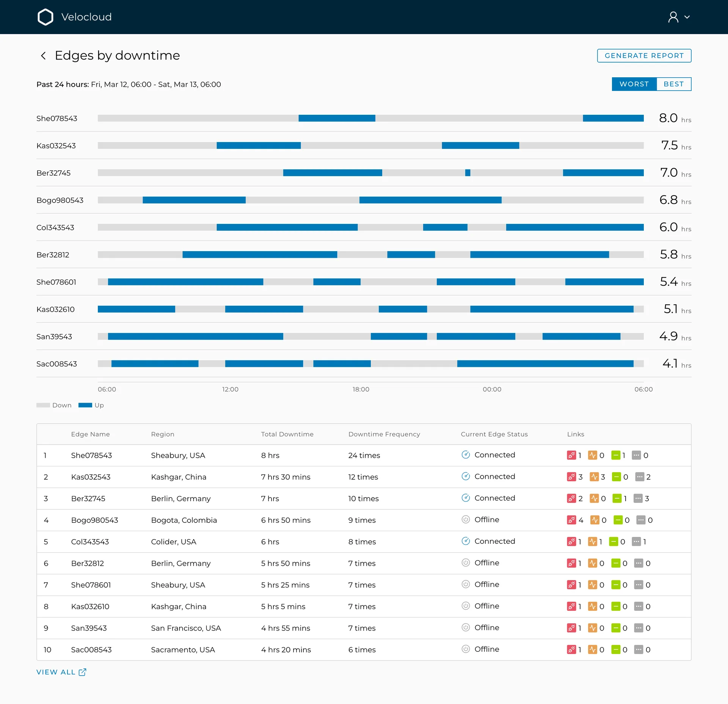Screen dimensions: 728x704
Task: Click Offline status icon for Kas032610
Action: point(466,606)
